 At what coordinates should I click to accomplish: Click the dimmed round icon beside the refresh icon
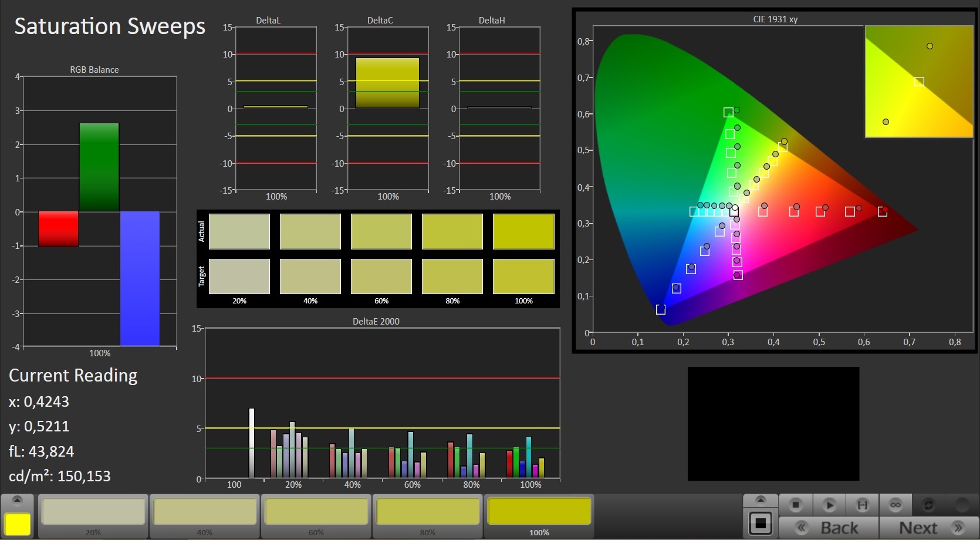962,505
